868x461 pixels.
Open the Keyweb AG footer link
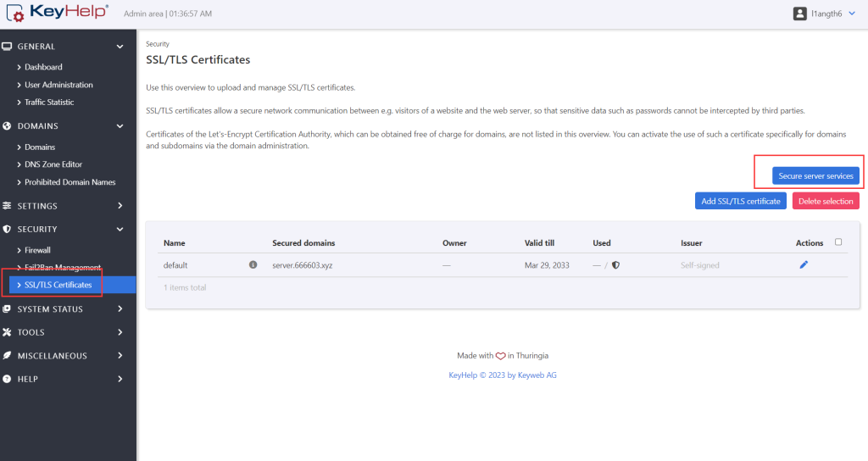[x=536, y=375]
